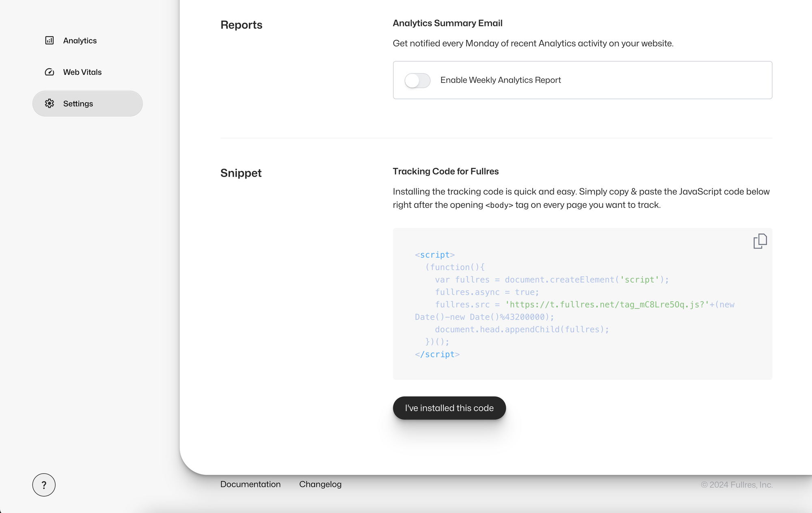Select the Settings sidebar item
The image size is (812, 513).
[87, 104]
